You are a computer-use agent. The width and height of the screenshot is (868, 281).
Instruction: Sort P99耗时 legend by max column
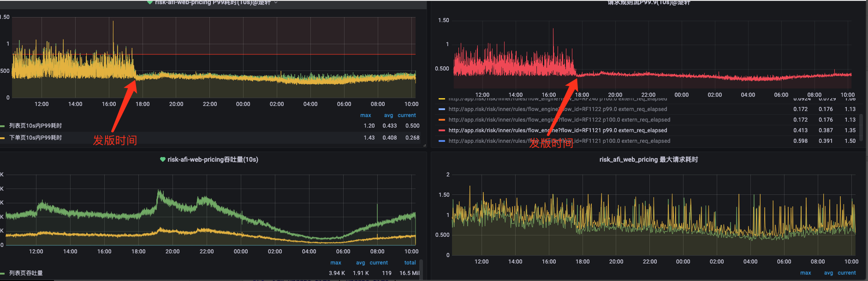[x=365, y=115]
